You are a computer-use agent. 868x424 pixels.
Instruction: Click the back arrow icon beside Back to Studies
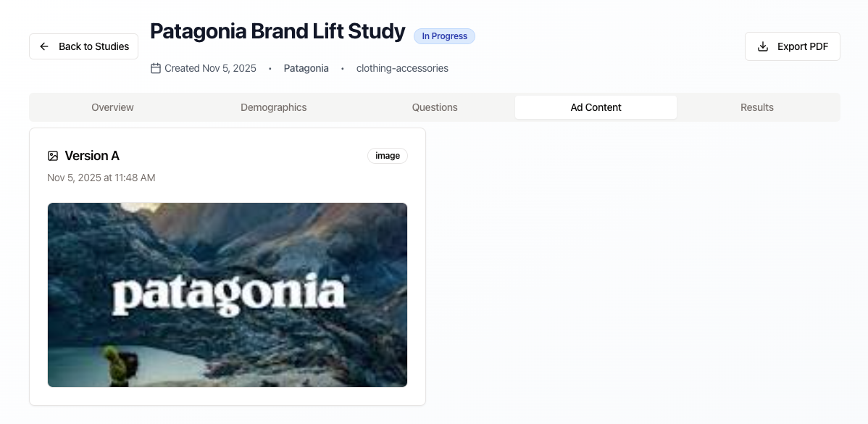44,46
